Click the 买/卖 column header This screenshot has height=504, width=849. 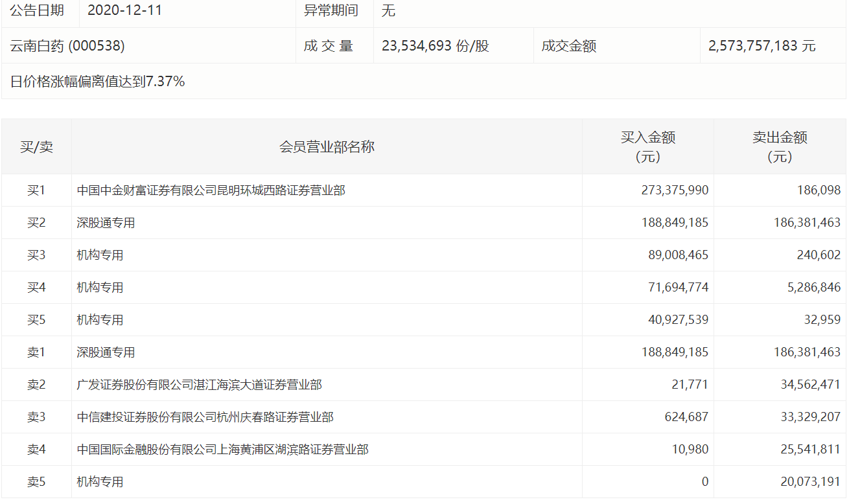coord(36,146)
